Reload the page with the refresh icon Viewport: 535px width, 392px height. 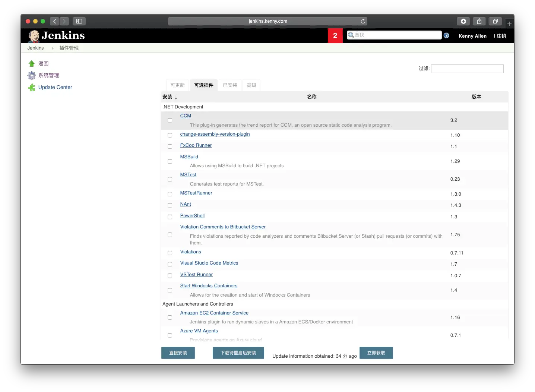pyautogui.click(x=363, y=21)
